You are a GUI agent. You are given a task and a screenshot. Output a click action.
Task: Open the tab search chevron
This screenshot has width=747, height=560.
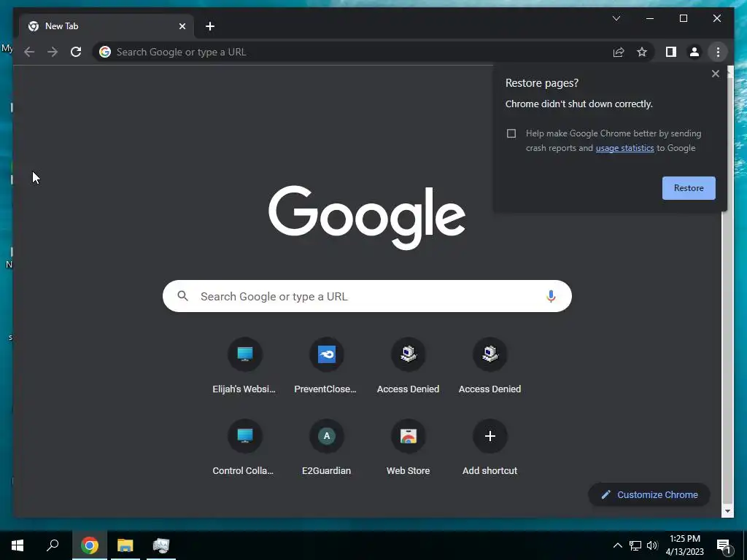616,18
